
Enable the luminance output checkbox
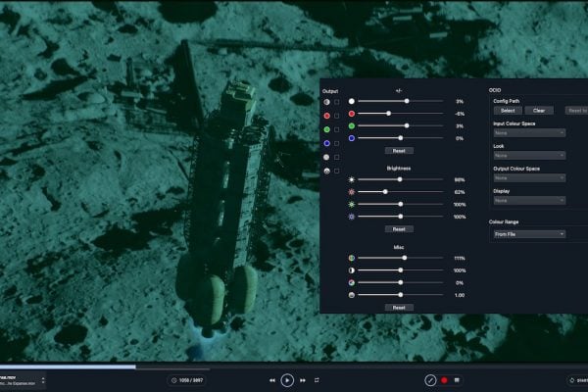click(x=337, y=102)
